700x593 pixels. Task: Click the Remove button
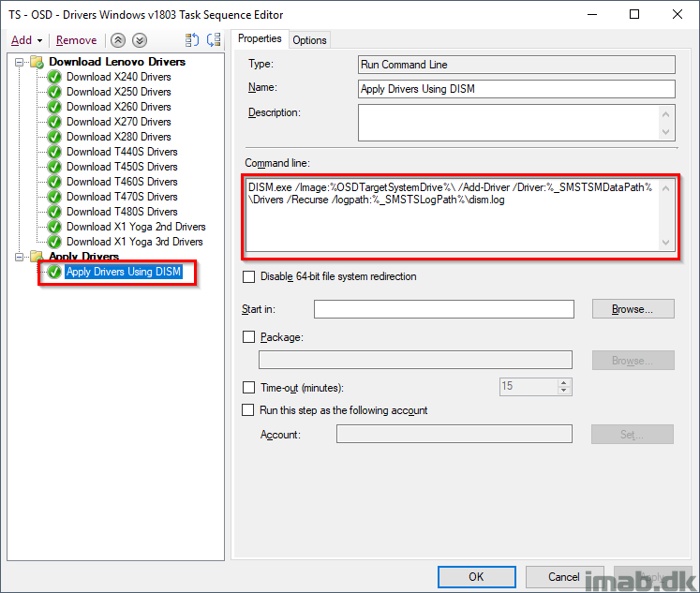pyautogui.click(x=76, y=40)
